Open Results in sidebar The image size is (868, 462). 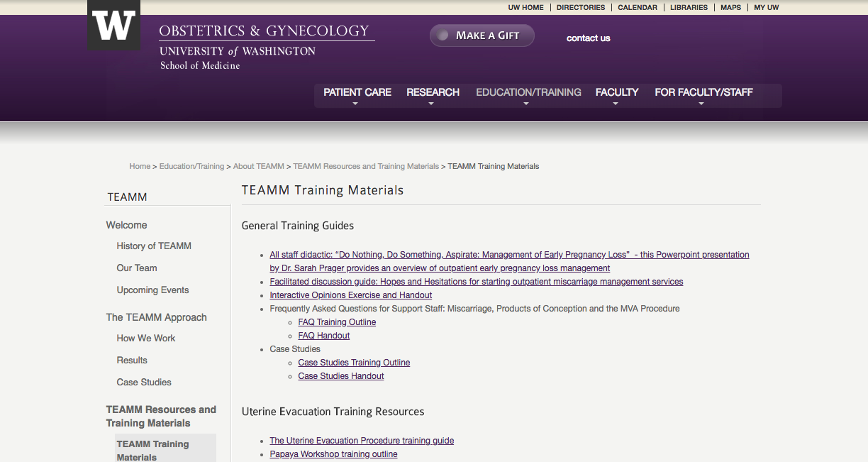[x=132, y=360]
